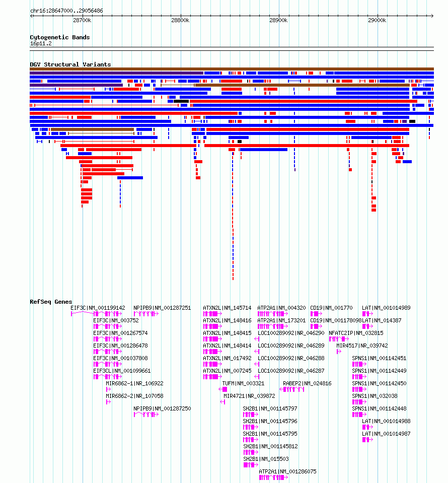Click ATP2A1|NM_001286075 transcript label

[287, 472]
